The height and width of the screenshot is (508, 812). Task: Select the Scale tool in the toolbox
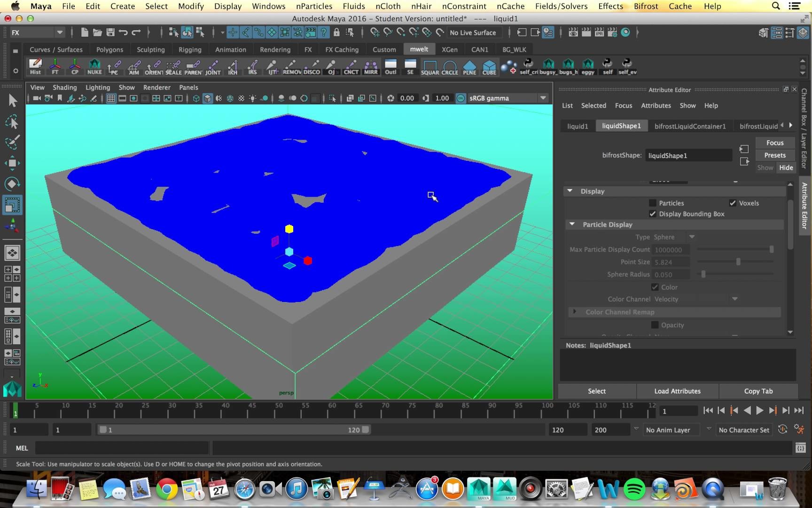coord(13,205)
